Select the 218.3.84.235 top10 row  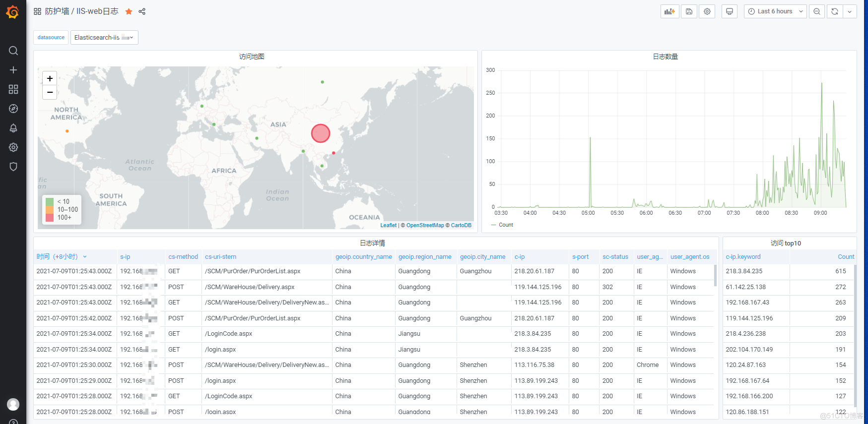pyautogui.click(x=789, y=271)
